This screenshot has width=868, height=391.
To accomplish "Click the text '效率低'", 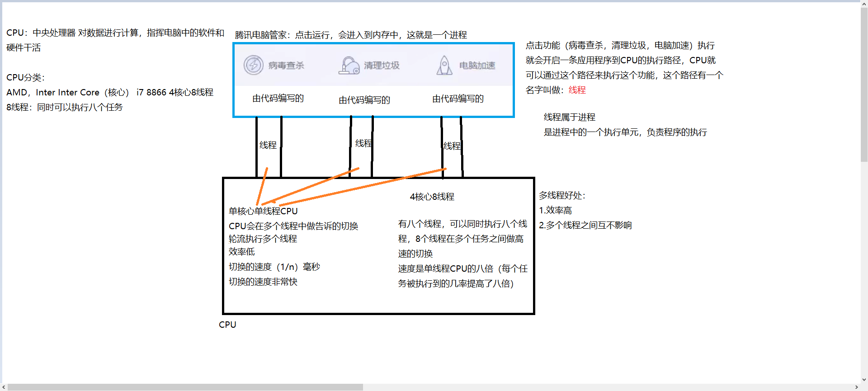I will (241, 251).
